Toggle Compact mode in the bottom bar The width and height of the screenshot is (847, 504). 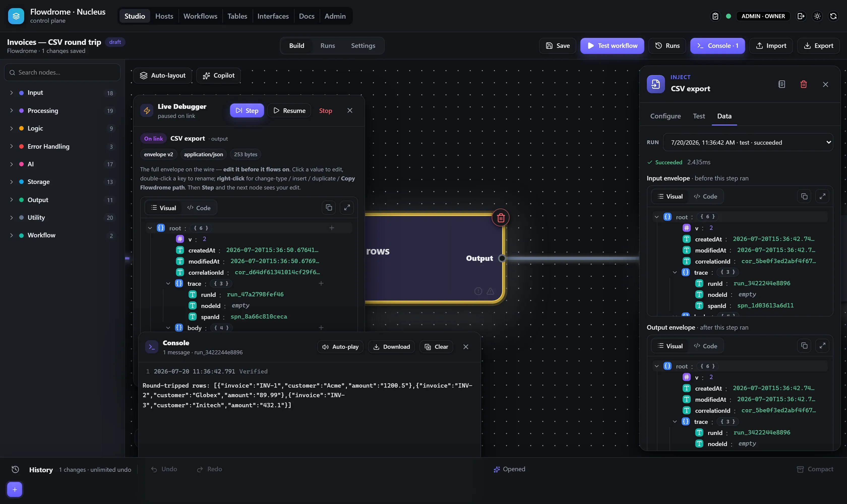[x=815, y=469]
